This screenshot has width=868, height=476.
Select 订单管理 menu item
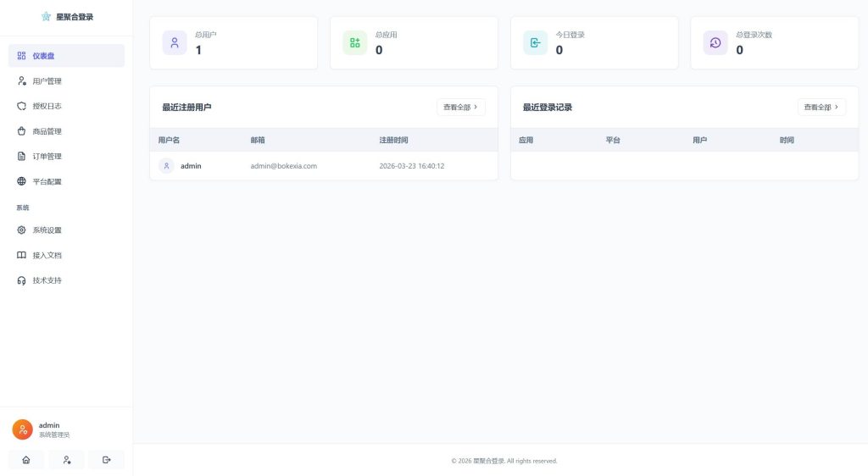[66, 157]
